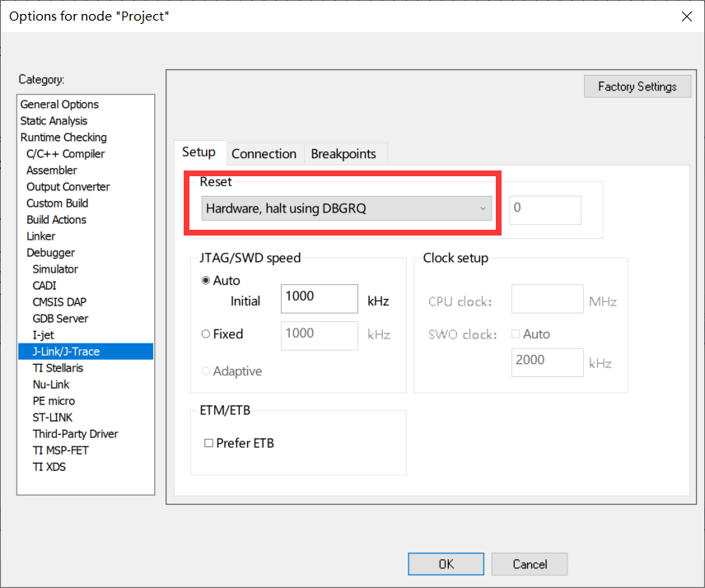Close the Options dialog window
The width and height of the screenshot is (705, 588).
(684, 16)
